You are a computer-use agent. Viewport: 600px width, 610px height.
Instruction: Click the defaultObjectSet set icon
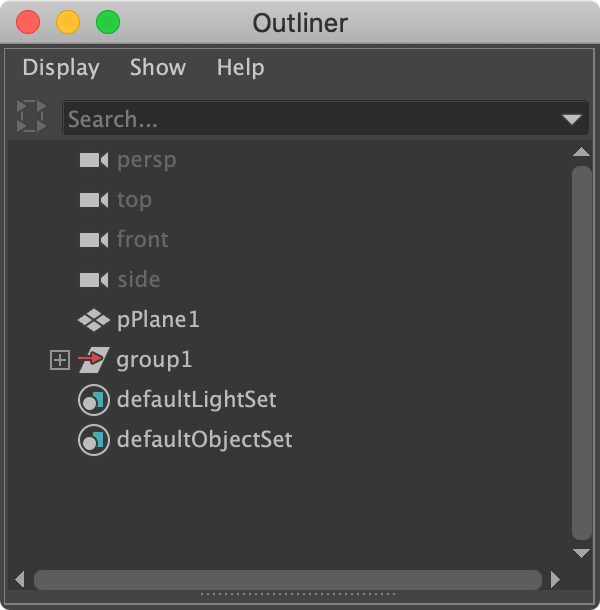pyautogui.click(x=93, y=440)
